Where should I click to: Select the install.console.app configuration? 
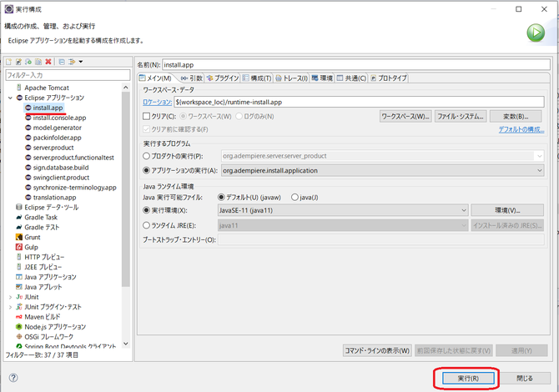[x=56, y=118]
